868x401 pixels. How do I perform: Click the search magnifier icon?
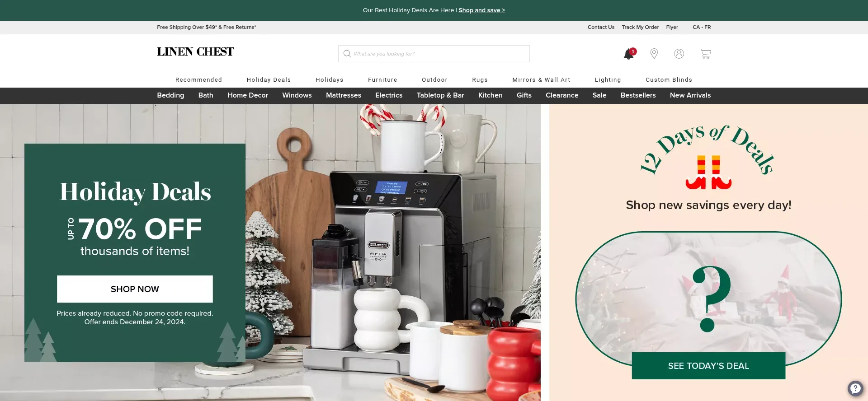pyautogui.click(x=347, y=54)
